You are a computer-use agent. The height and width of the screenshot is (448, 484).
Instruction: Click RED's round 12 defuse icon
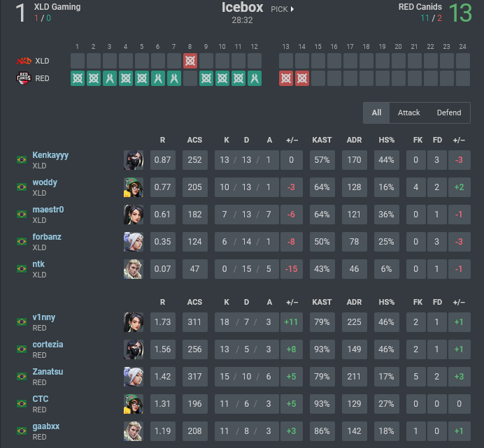(255, 78)
